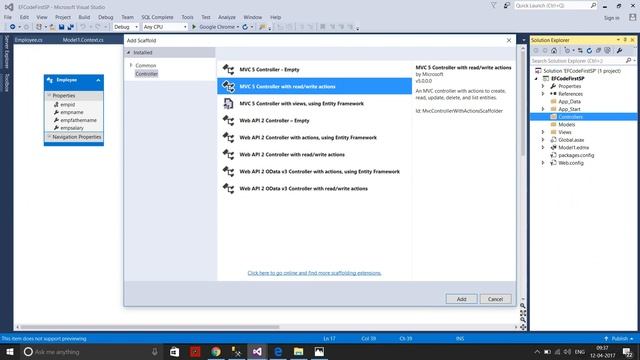Expand Common node in Add Scaffold
640x360 pixels.
click(131, 65)
